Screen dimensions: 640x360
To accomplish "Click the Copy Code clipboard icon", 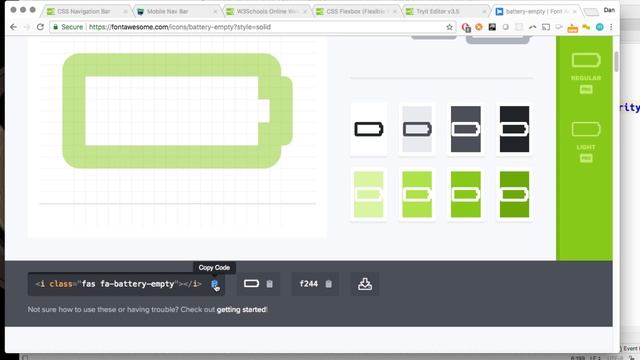I will pyautogui.click(x=214, y=284).
